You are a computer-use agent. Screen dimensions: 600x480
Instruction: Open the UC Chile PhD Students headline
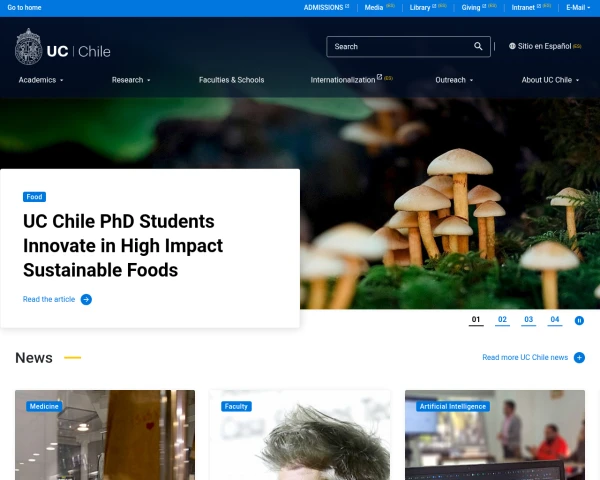tap(123, 246)
